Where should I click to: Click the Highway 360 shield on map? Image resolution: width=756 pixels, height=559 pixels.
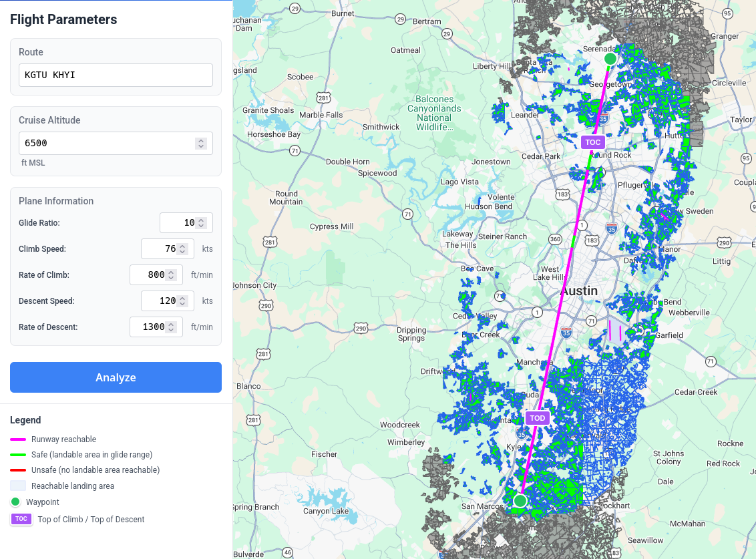[x=554, y=239]
